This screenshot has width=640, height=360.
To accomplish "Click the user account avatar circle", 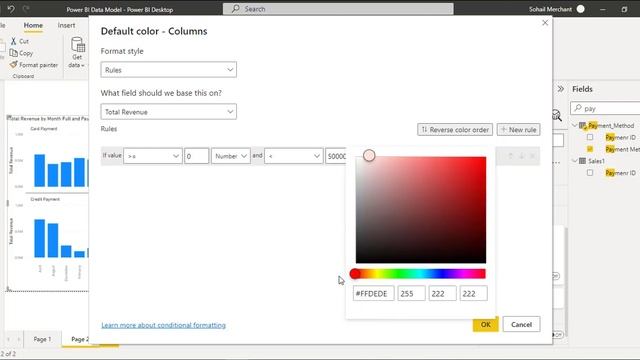I will click(x=580, y=9).
